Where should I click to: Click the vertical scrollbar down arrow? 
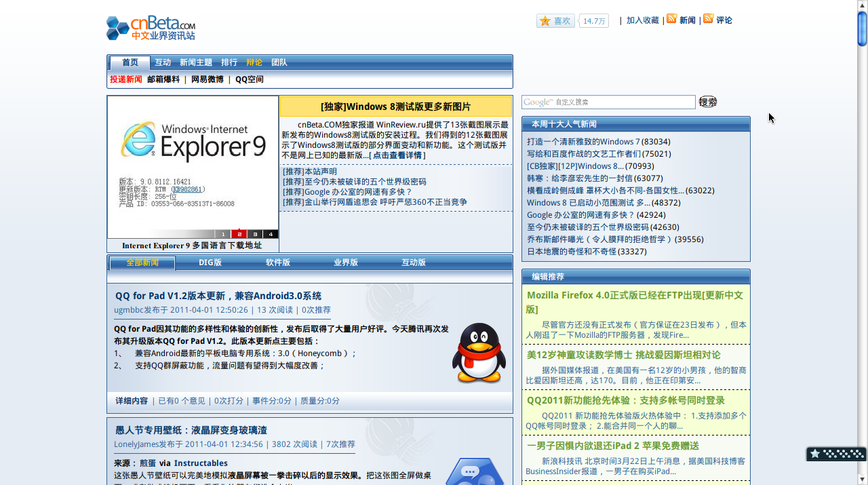862,480
